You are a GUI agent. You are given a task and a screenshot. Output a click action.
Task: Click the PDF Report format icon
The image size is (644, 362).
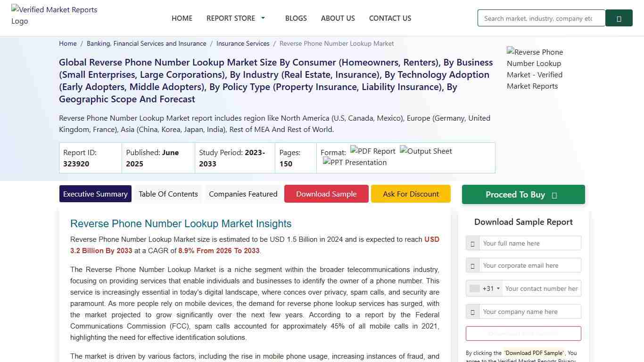[372, 151]
